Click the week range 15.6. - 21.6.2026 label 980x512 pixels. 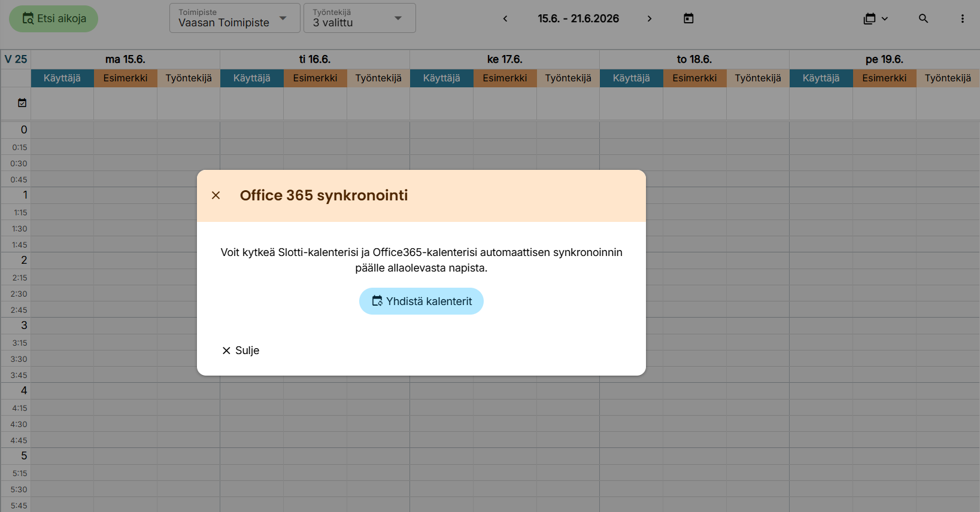[578, 19]
